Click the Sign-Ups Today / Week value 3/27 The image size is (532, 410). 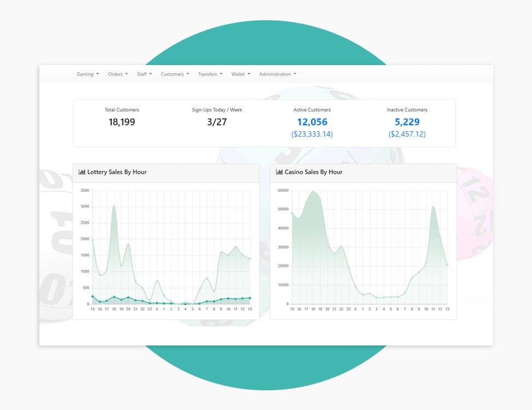217,122
